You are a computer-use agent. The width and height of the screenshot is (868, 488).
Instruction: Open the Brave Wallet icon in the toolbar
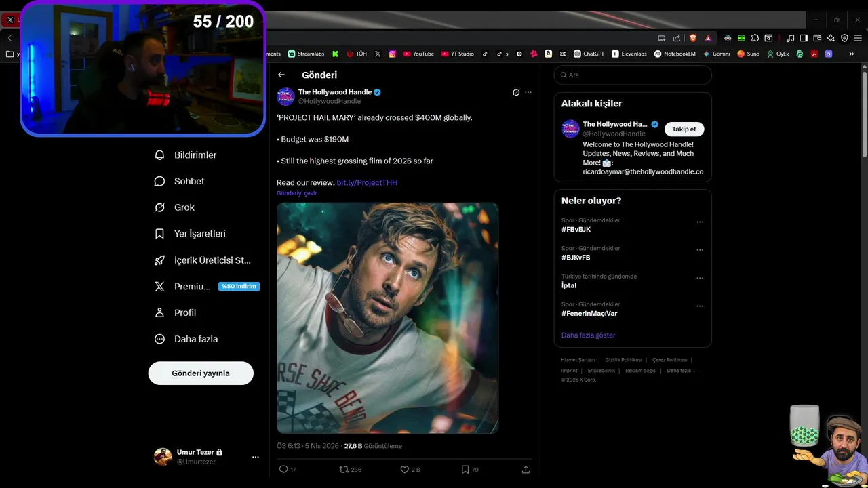pos(817,38)
